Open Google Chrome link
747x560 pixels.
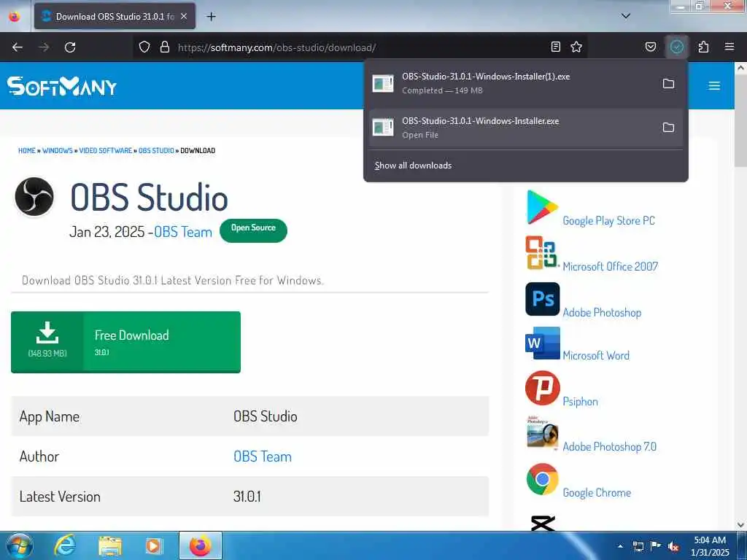click(597, 493)
